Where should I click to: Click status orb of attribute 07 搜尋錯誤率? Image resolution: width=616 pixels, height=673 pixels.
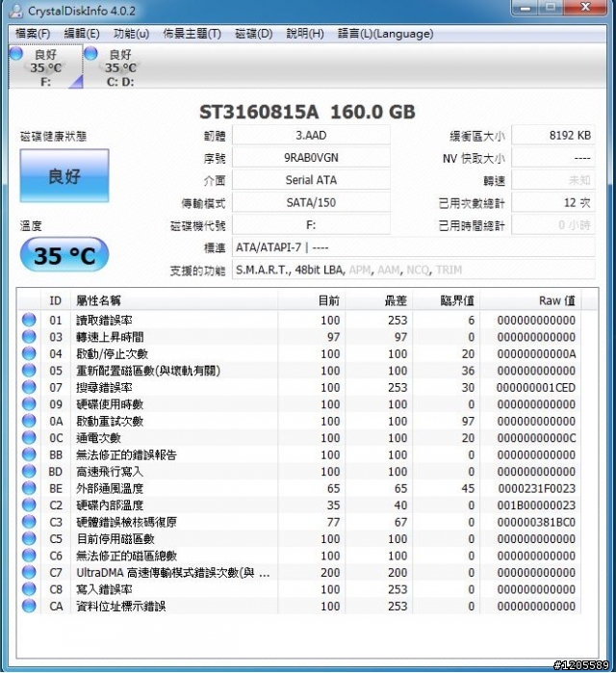[29, 387]
